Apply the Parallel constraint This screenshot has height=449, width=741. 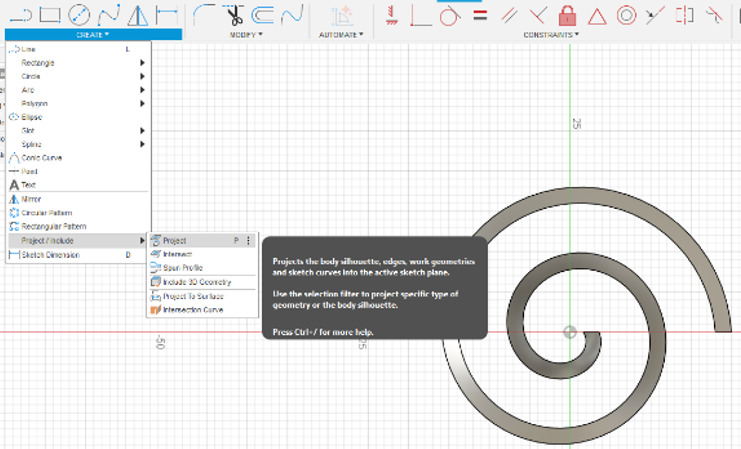tap(509, 16)
